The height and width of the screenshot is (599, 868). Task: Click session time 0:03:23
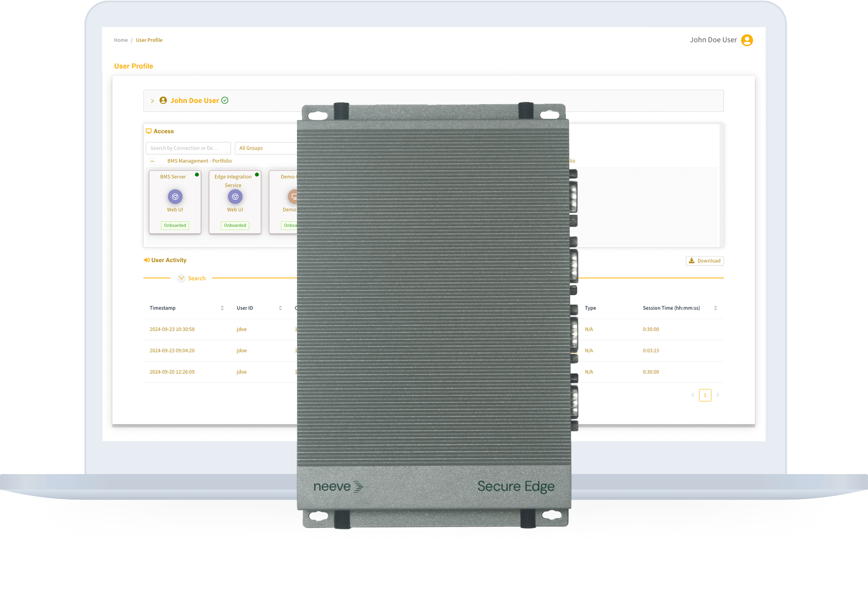pyautogui.click(x=651, y=350)
